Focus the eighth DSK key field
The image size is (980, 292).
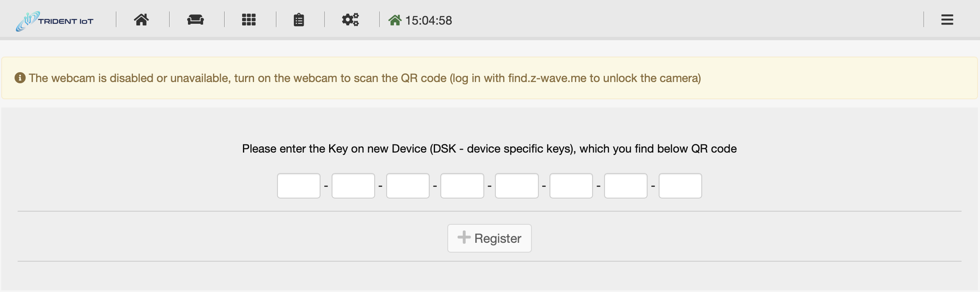pos(680,186)
